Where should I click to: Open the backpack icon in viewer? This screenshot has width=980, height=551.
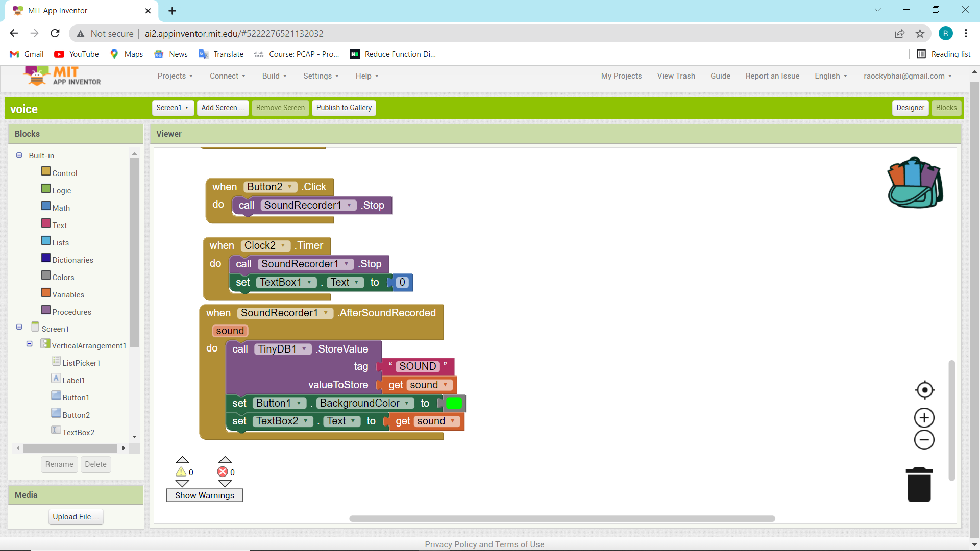point(915,182)
